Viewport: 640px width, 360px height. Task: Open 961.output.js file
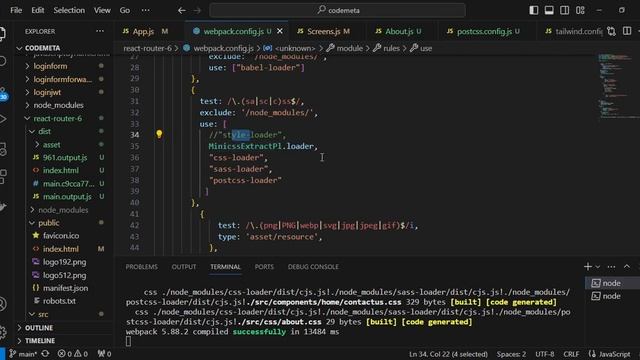pos(65,157)
